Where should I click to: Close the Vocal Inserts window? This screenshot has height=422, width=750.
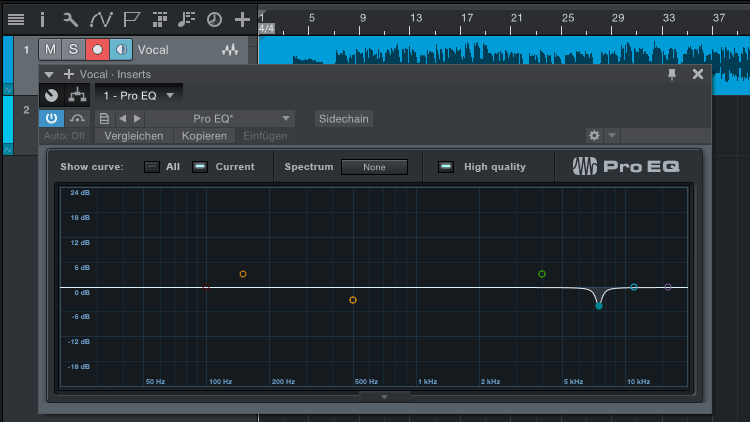pyautogui.click(x=698, y=74)
